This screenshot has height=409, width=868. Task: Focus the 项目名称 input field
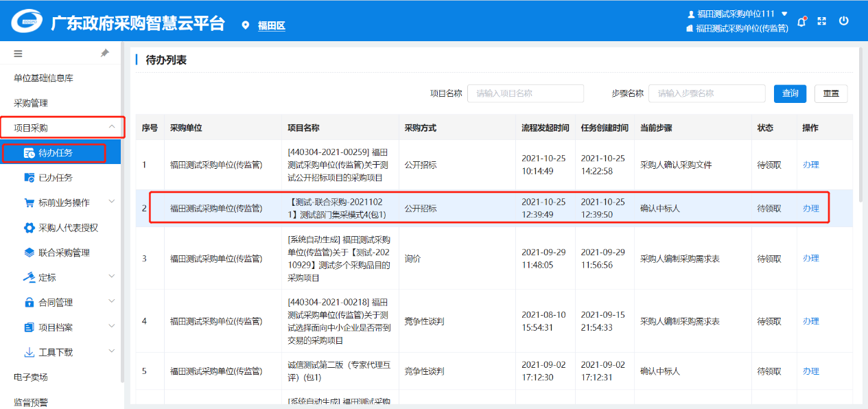(525, 93)
